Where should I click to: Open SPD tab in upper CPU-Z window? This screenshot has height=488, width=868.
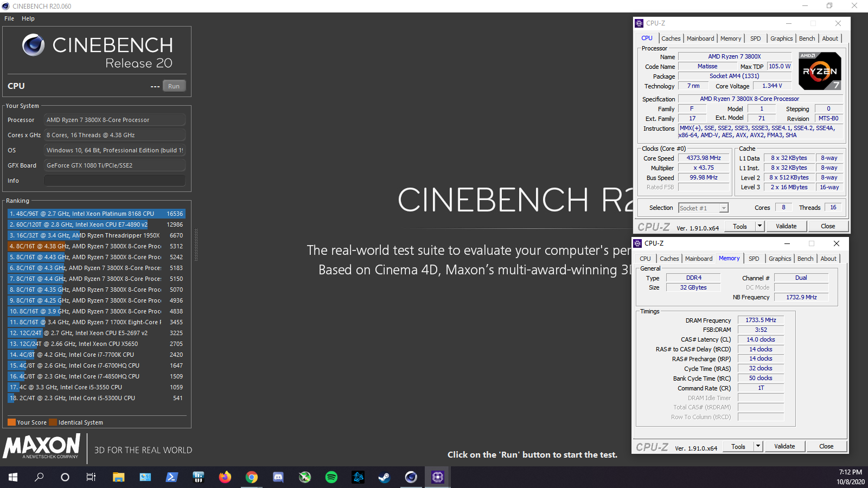(x=756, y=38)
